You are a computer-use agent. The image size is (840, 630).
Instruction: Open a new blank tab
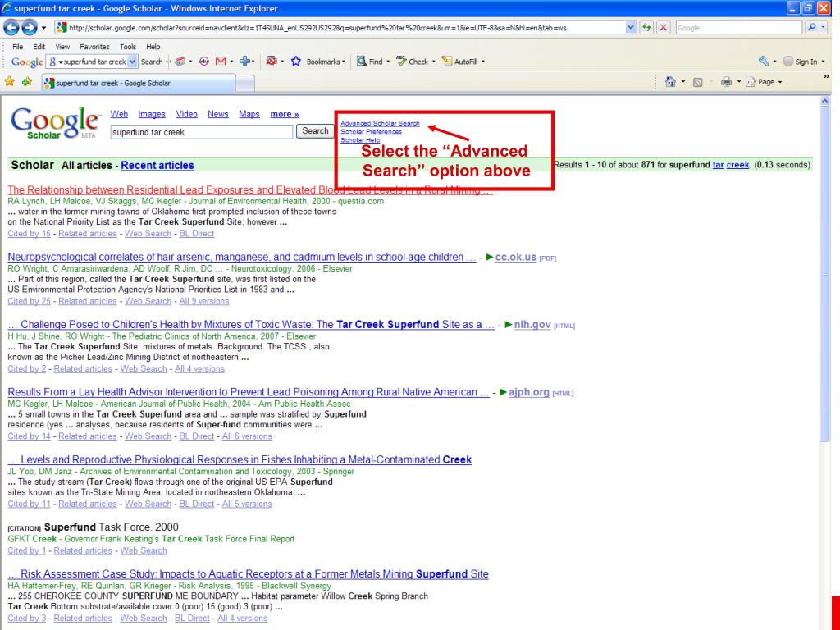click(244, 83)
